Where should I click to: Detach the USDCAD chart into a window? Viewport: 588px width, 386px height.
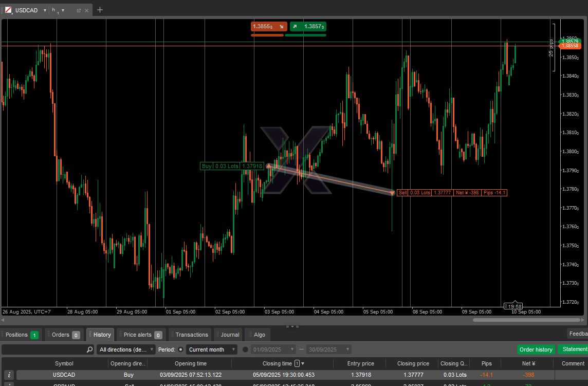[79, 10]
